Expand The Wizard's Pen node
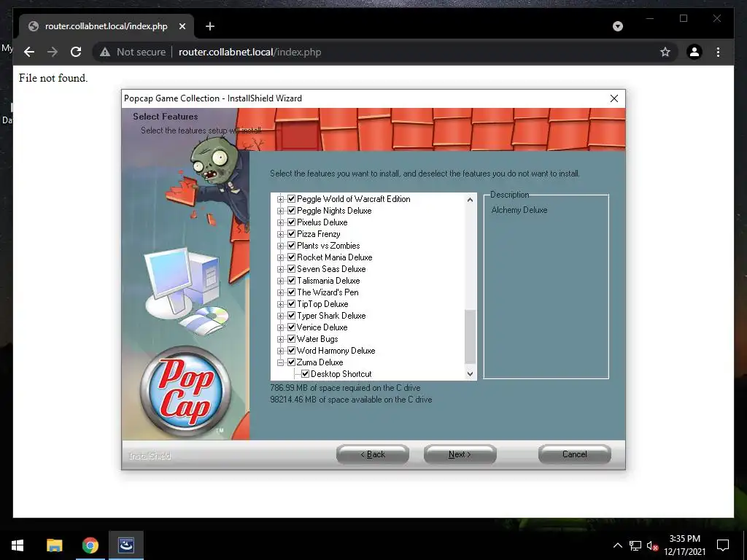The image size is (747, 560). coord(280,293)
